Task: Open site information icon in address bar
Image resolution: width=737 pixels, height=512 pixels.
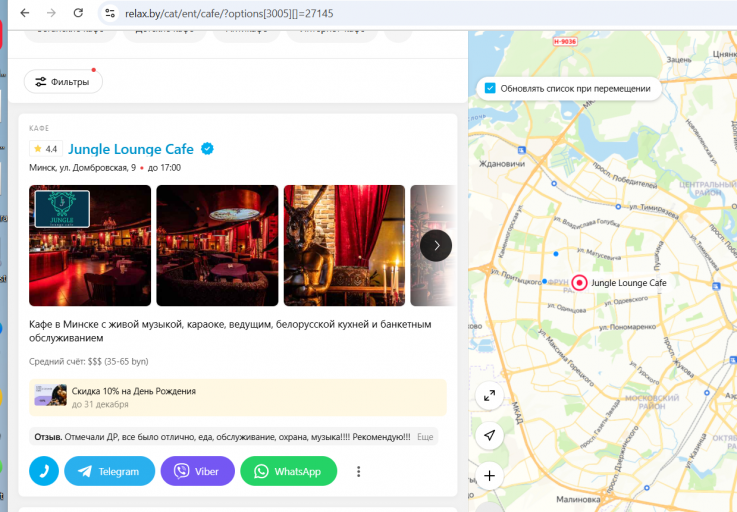Action: click(110, 13)
